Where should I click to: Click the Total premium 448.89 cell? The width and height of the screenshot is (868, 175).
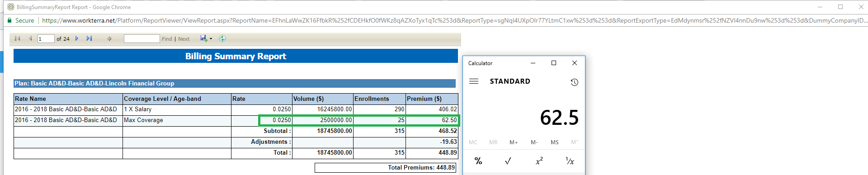[432, 153]
